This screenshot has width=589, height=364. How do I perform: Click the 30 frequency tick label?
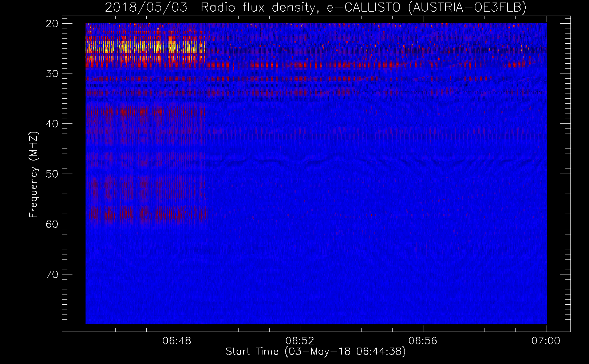tap(52, 74)
